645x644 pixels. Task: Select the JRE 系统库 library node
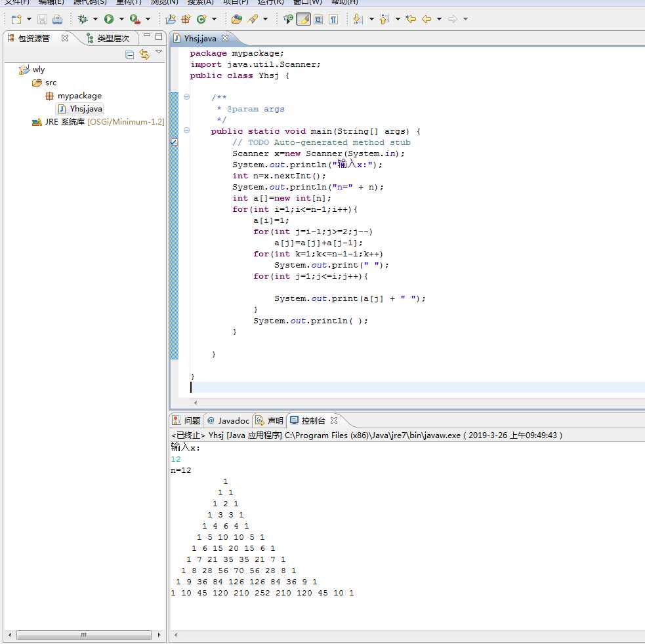pos(98,122)
